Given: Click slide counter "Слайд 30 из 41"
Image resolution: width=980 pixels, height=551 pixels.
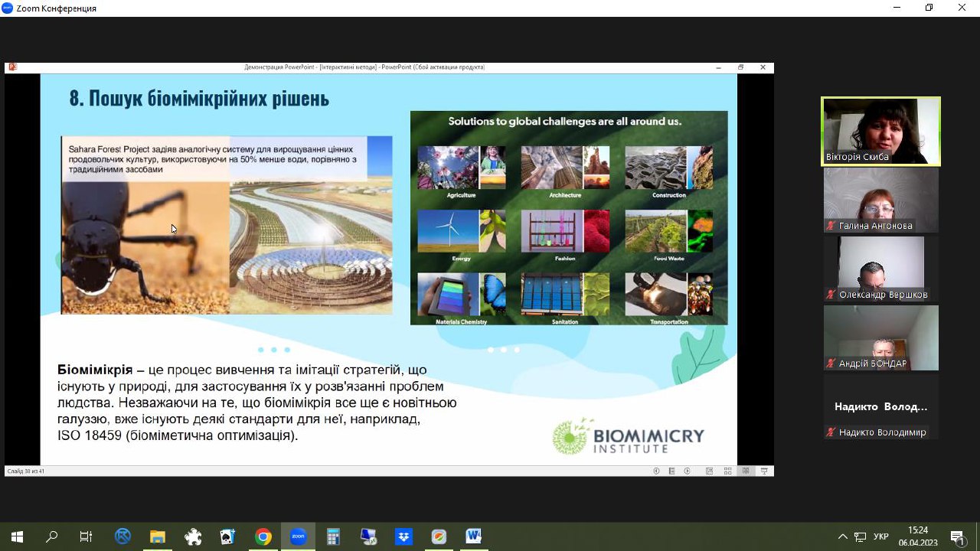Looking at the screenshot, I should coord(26,471).
